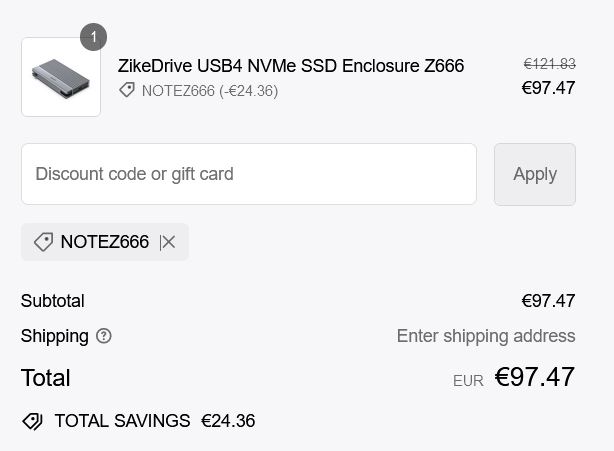Click the NOTEZ666 (-€24.36) line-item discount text
614x451 pixels.
(210, 91)
